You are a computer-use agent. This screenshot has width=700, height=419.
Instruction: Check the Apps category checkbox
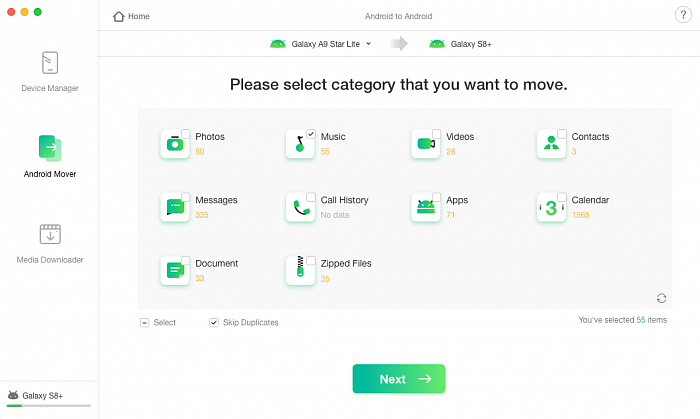click(437, 197)
